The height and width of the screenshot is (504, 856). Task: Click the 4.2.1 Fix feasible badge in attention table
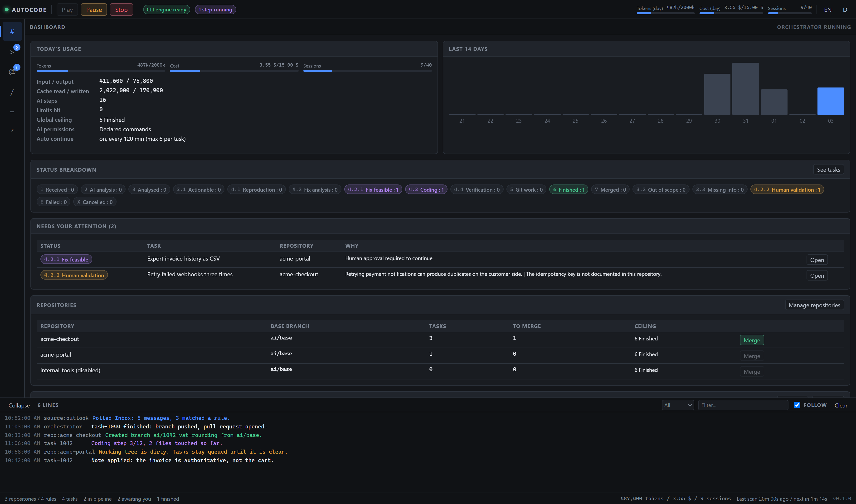click(66, 259)
